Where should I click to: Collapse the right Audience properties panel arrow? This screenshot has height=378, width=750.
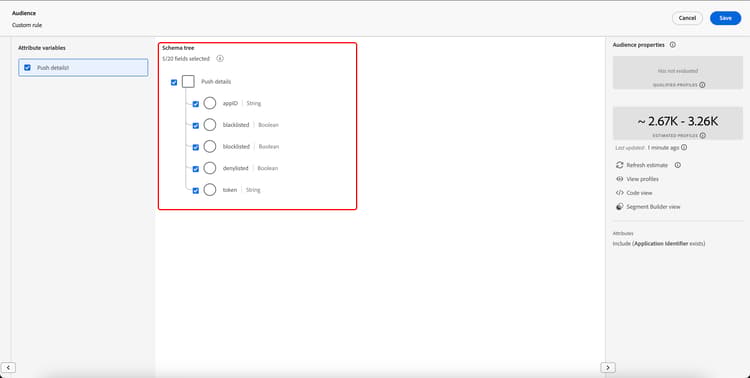tap(608, 367)
